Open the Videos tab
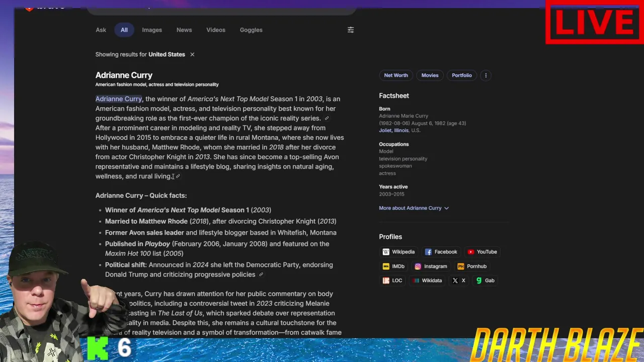 click(x=216, y=30)
